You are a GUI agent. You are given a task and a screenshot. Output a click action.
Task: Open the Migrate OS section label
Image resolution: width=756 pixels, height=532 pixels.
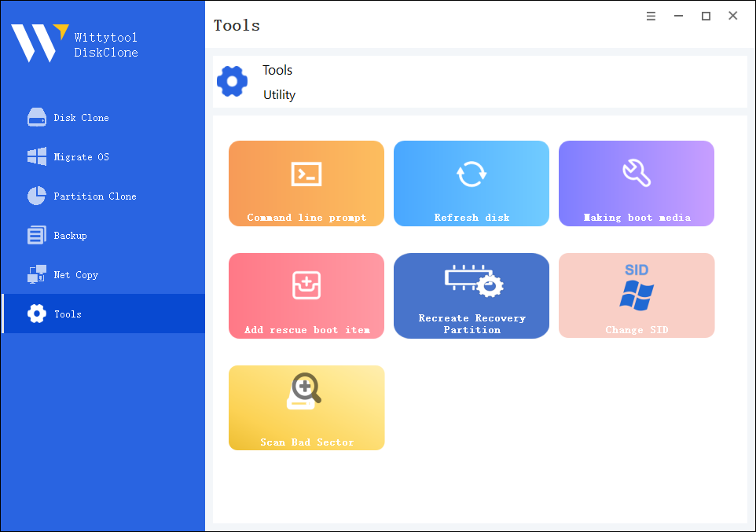pos(81,157)
